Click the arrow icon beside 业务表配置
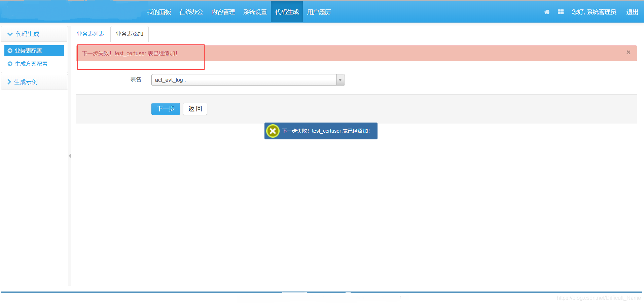The height and width of the screenshot is (304, 644). (x=10, y=51)
